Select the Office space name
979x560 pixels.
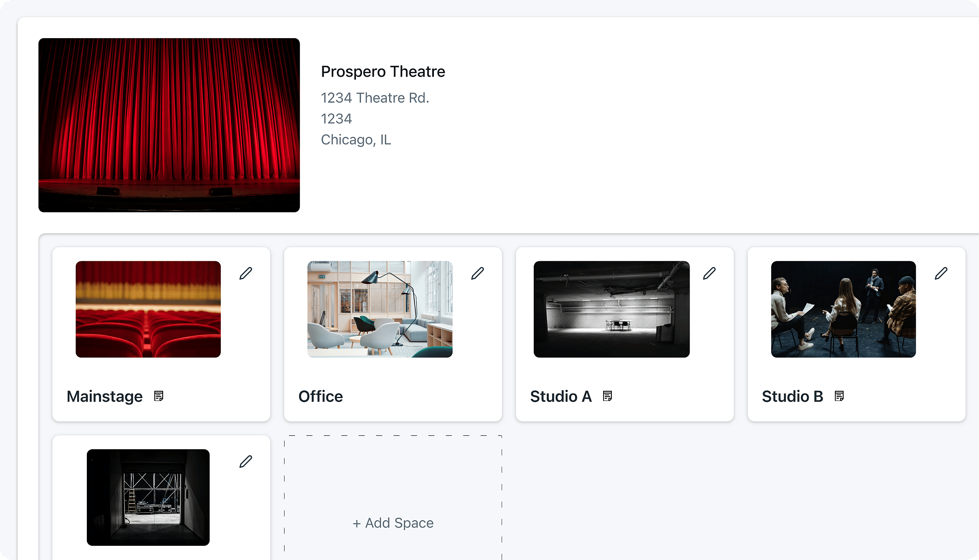coord(320,396)
